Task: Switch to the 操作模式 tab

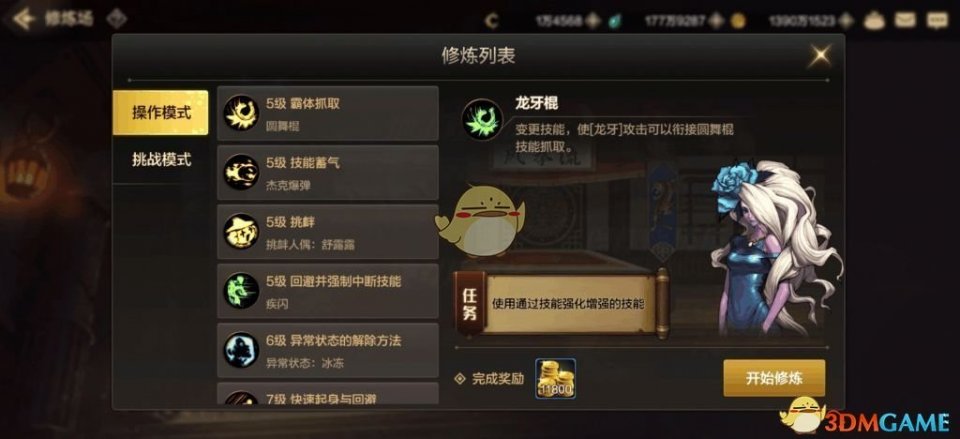Action: tap(160, 113)
